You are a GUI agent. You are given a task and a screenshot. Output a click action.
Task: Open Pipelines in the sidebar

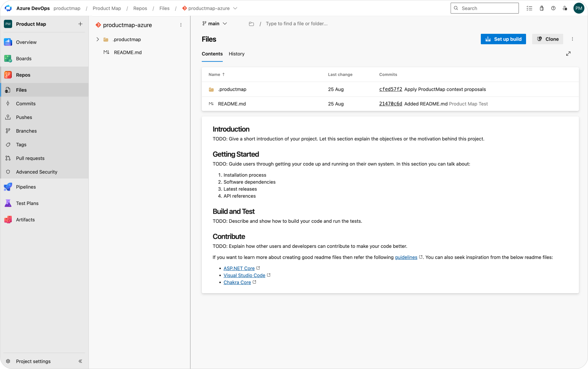click(44, 187)
